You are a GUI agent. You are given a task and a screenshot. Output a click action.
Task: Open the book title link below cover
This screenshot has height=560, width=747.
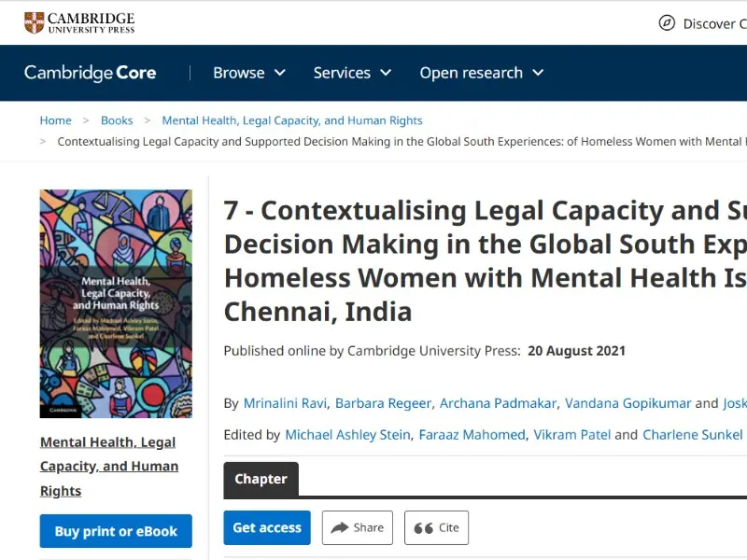pos(109,466)
